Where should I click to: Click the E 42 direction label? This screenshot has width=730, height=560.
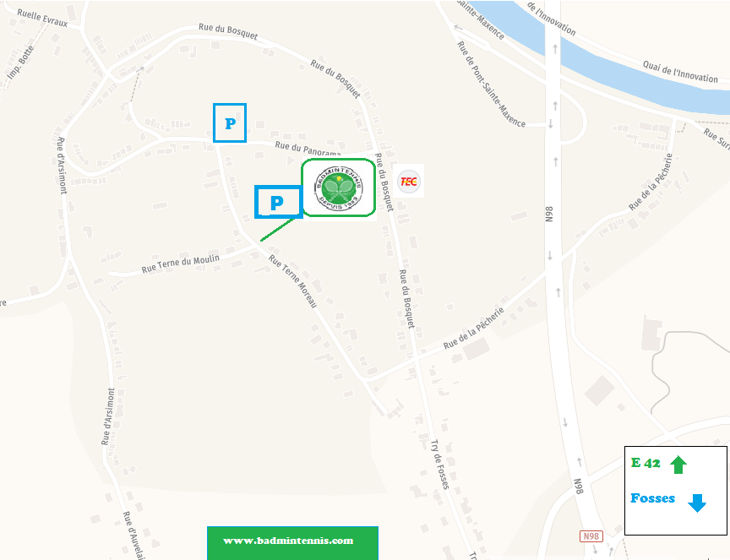point(646,463)
